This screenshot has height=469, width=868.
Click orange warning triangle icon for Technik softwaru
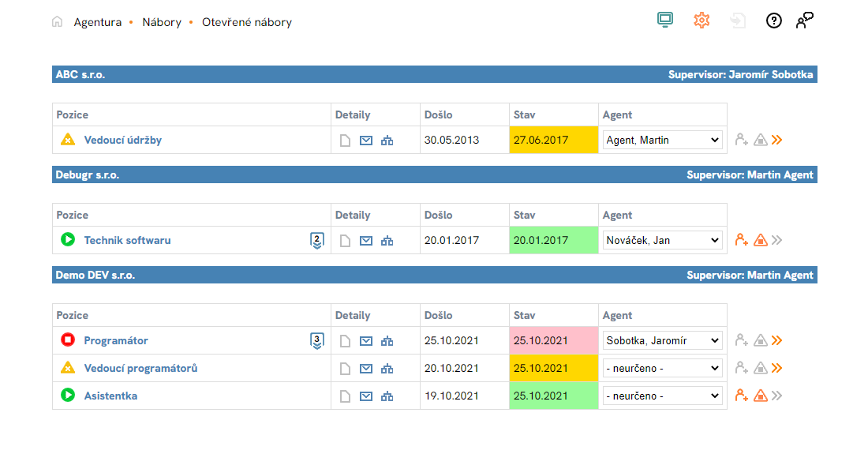760,240
